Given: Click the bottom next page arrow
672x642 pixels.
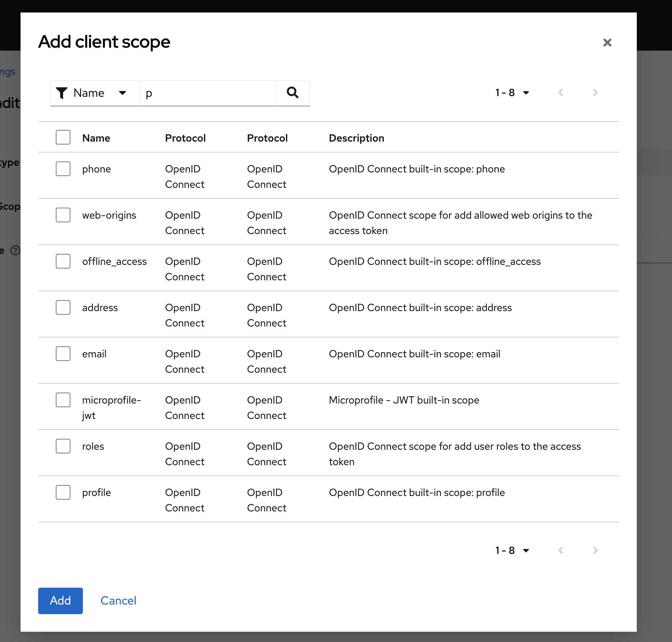Looking at the screenshot, I should click(595, 550).
